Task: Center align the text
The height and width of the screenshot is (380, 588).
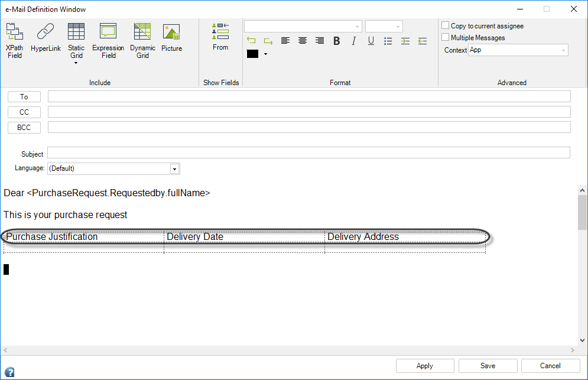Action: pyautogui.click(x=302, y=41)
